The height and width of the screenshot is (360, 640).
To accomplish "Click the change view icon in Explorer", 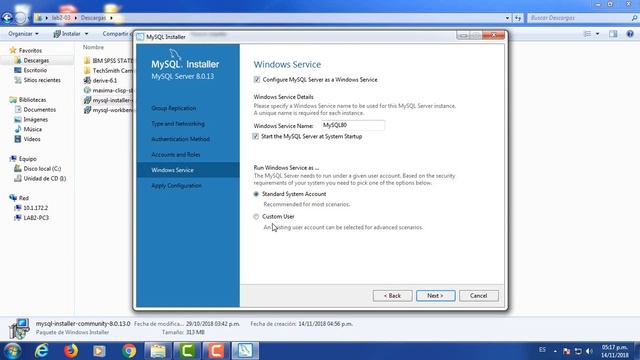I will tap(587, 34).
